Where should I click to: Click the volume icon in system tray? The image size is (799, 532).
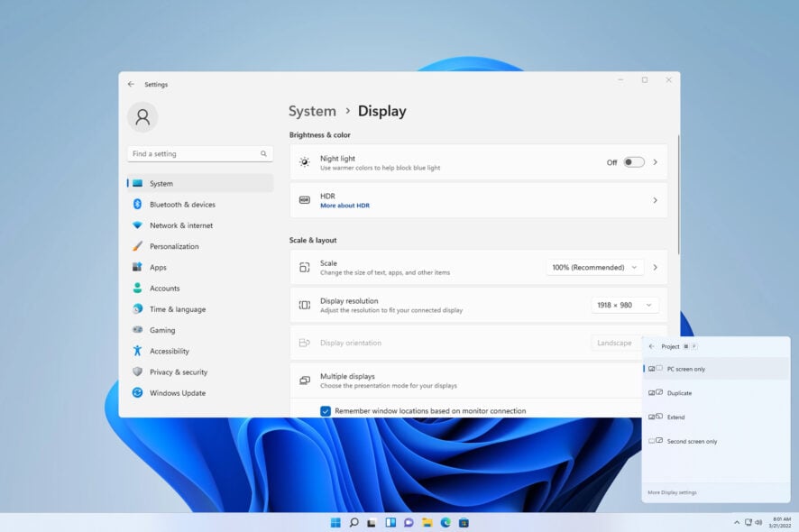click(758, 522)
